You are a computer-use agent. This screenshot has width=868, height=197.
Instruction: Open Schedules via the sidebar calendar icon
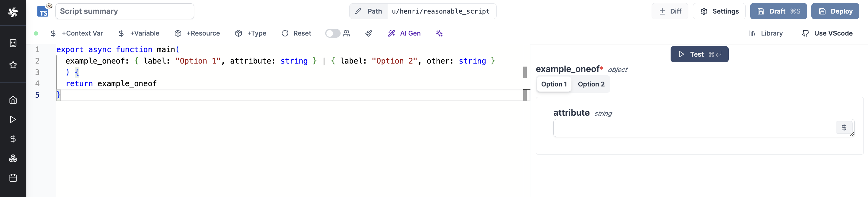13,178
